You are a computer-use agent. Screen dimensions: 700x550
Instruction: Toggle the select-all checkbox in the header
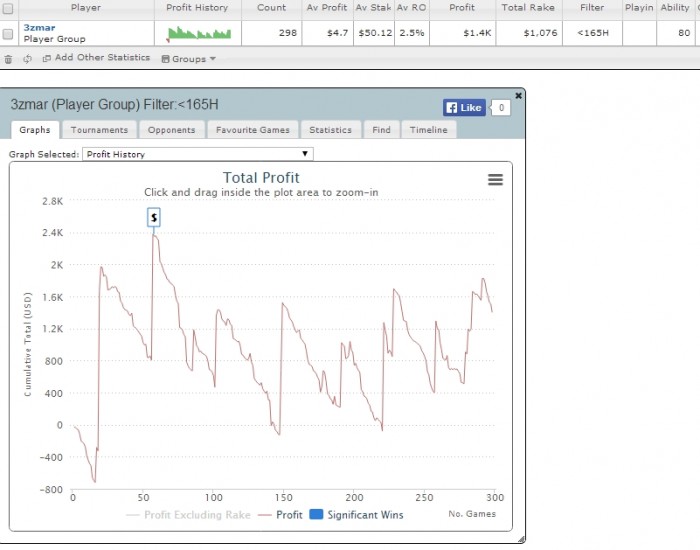coord(8,8)
